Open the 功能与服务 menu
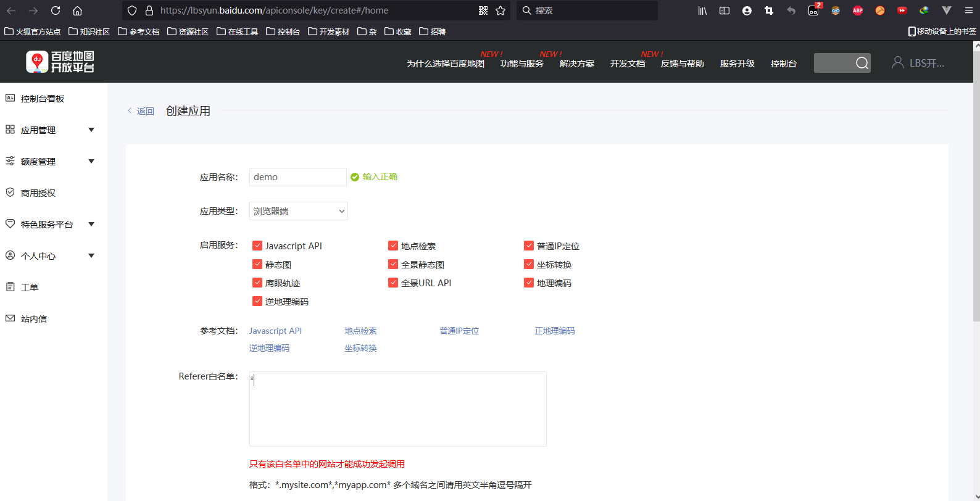Viewport: 980px width, 501px height. (522, 64)
